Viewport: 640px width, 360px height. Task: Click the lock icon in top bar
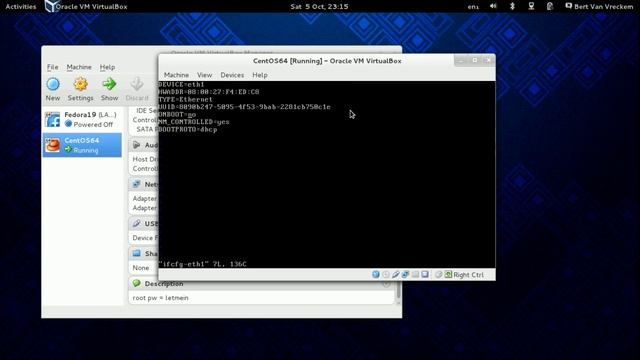point(550,6)
